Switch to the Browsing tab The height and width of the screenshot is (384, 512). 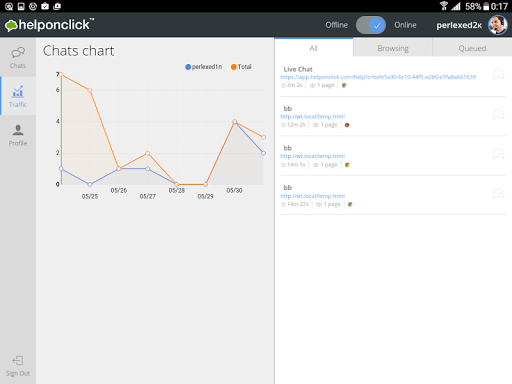(x=393, y=48)
